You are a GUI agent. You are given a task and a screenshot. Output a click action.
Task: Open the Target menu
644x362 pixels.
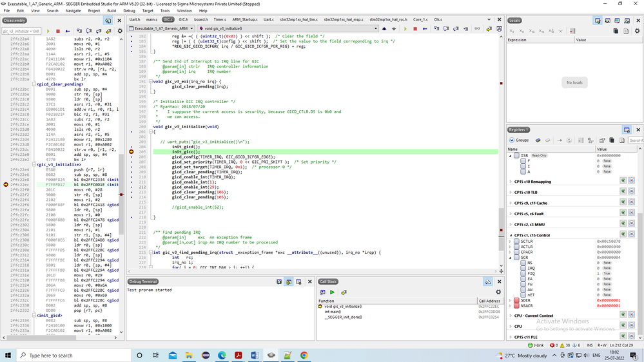point(148,11)
